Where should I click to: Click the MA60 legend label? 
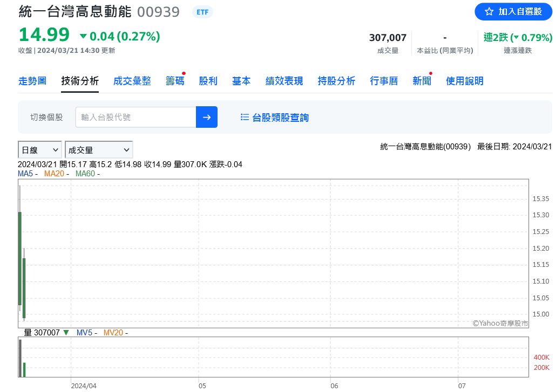click(x=85, y=174)
